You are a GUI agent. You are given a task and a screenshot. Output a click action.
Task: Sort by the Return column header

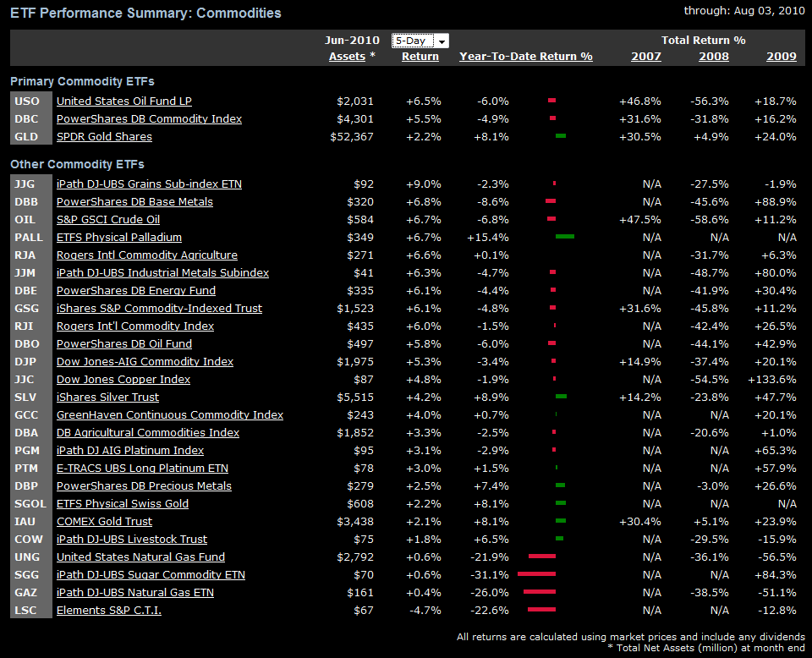pyautogui.click(x=420, y=57)
